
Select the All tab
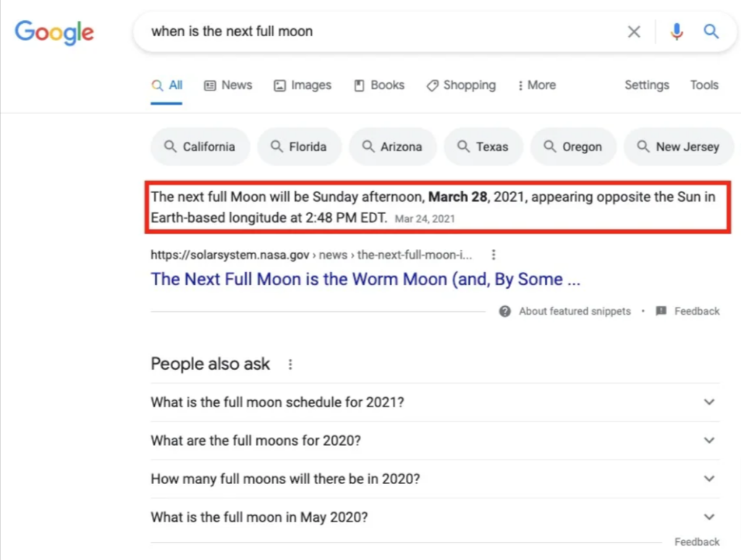pyautogui.click(x=167, y=85)
